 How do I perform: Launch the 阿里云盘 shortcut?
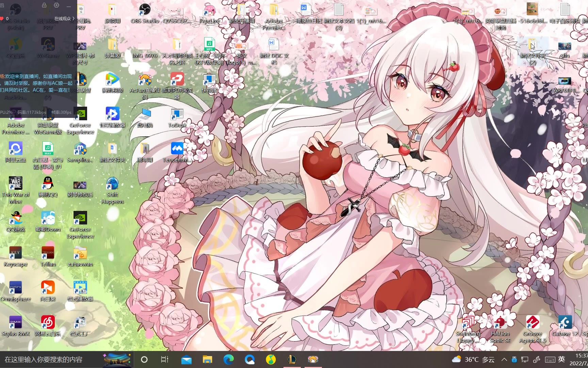(x=15, y=153)
